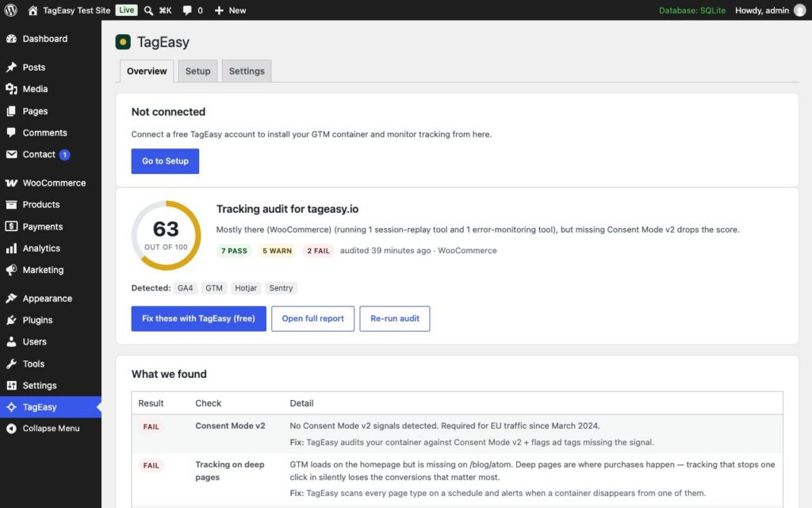Click TagEasy Test Site link
Image resolution: width=812 pixels, height=508 pixels.
[77, 10]
